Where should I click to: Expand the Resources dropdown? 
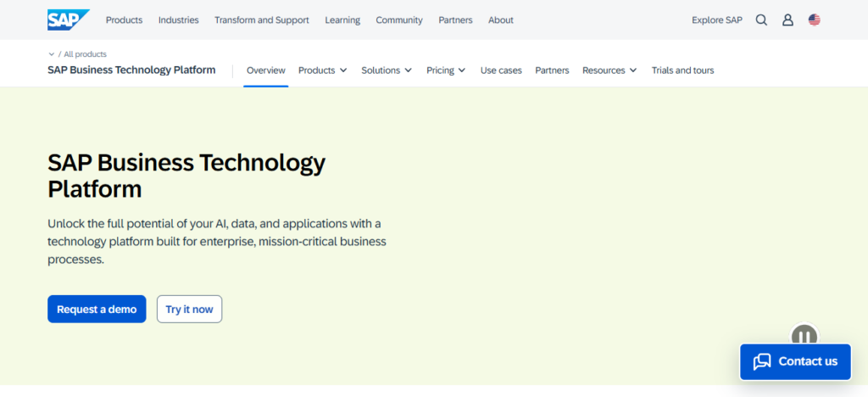coord(609,70)
